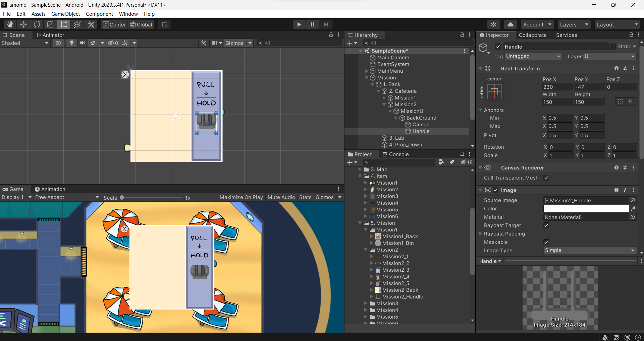The width and height of the screenshot is (644, 341).
Task: Open custom editor tools
Action: click(91, 24)
